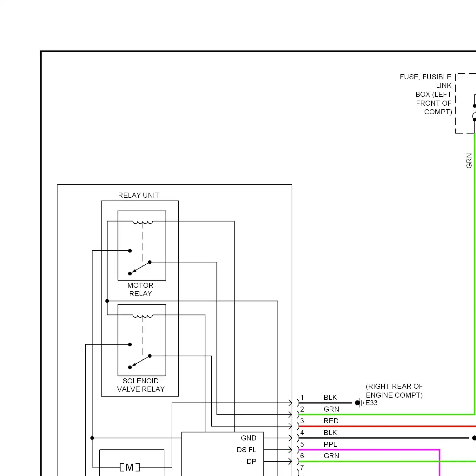The image size is (476, 476).
Task: Click the GRN wire label at pin 6
Action: (331, 456)
